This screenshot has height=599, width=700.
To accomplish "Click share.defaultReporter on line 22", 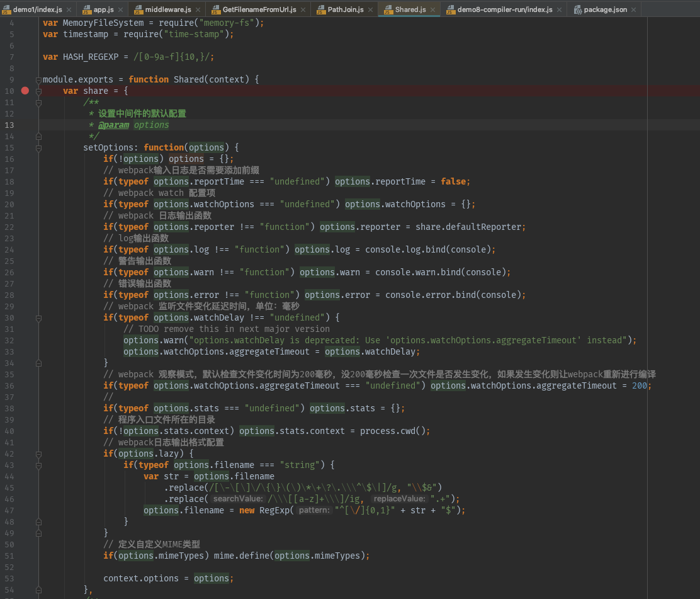I will point(468,227).
